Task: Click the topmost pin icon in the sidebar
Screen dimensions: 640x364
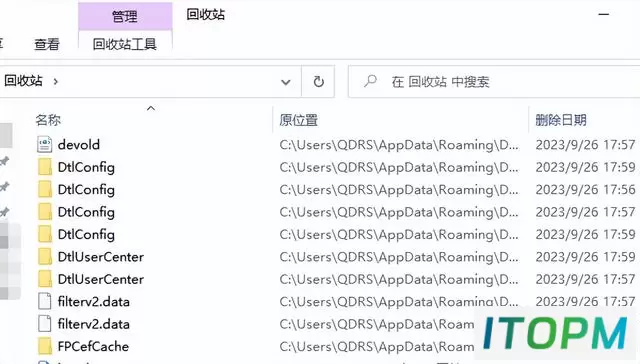Action: point(4,162)
